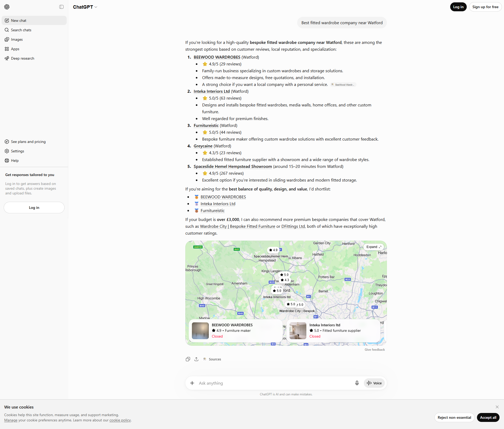Click the copy response icon
Image resolution: width=504 pixels, height=429 pixels.
(188, 359)
